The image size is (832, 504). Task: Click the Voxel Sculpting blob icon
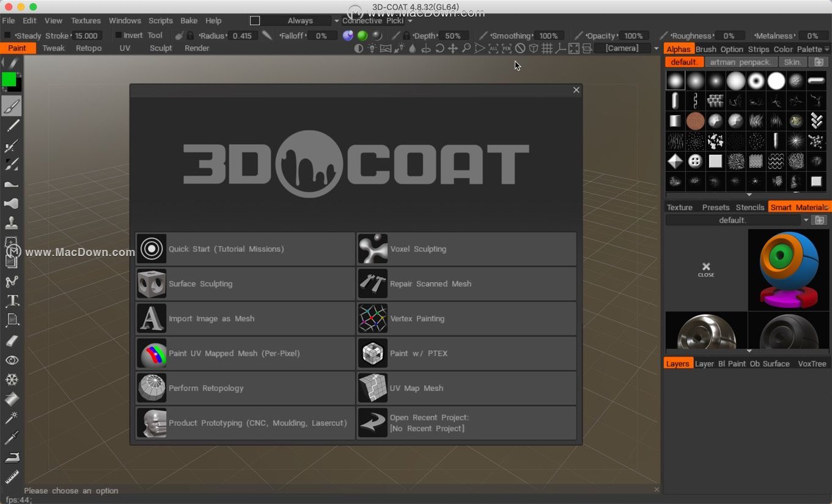pos(373,249)
